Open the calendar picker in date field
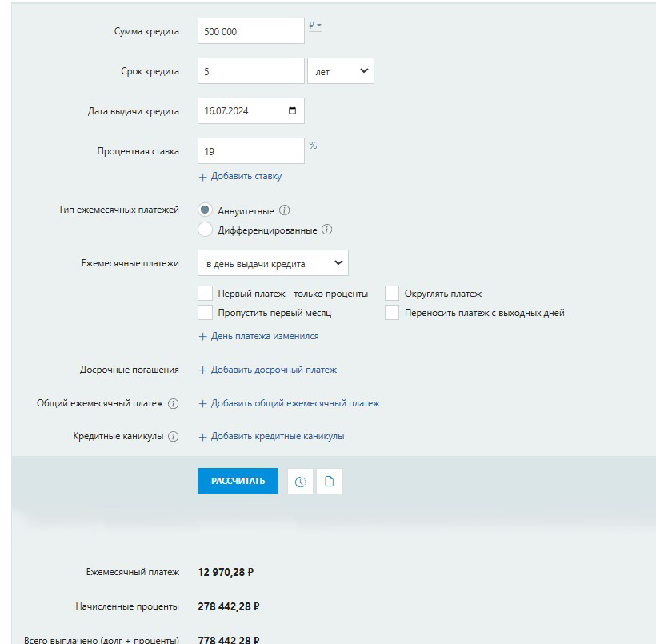 point(292,111)
